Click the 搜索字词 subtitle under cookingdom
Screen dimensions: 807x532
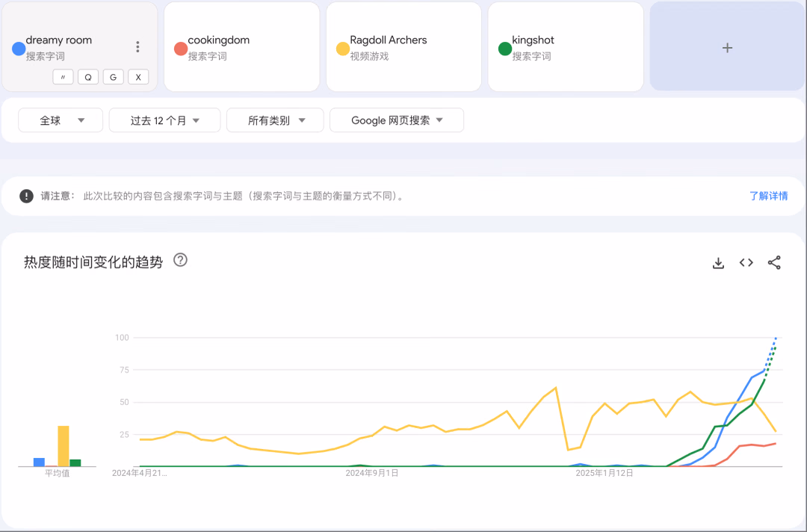[208, 56]
